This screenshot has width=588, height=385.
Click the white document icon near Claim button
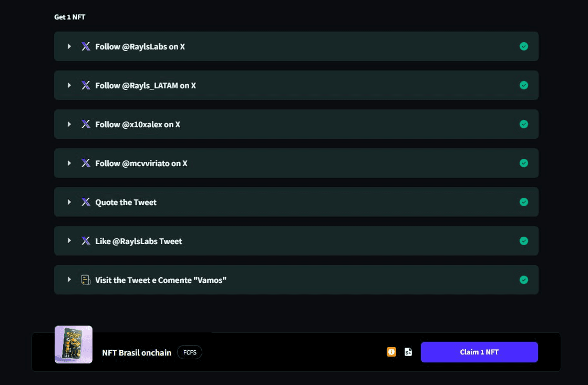[x=408, y=352]
